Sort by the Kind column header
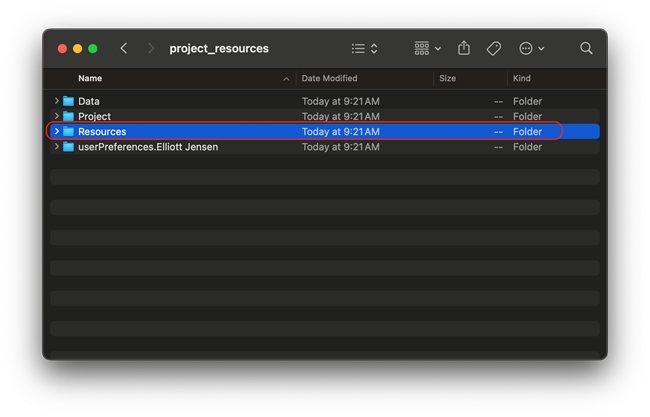 522,78
